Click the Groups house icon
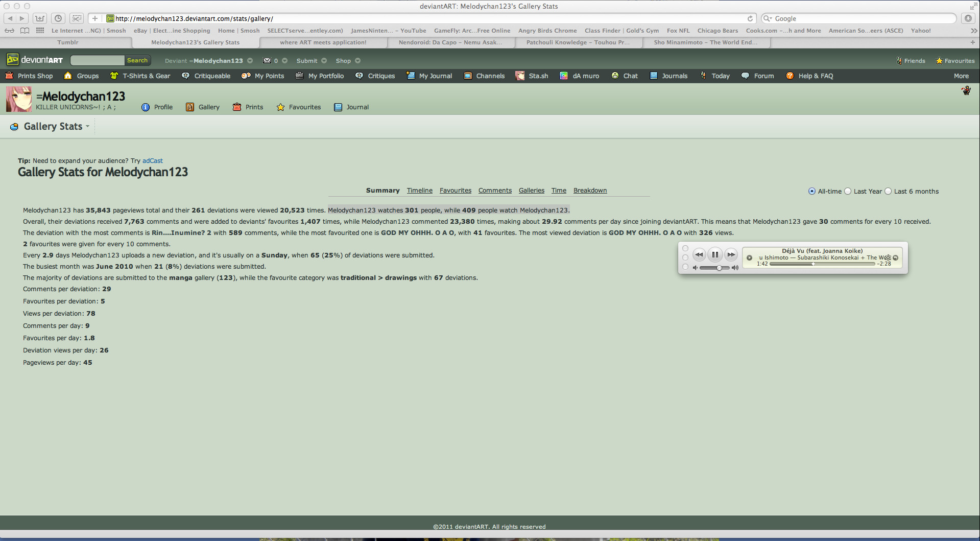980x541 pixels. pos(68,76)
